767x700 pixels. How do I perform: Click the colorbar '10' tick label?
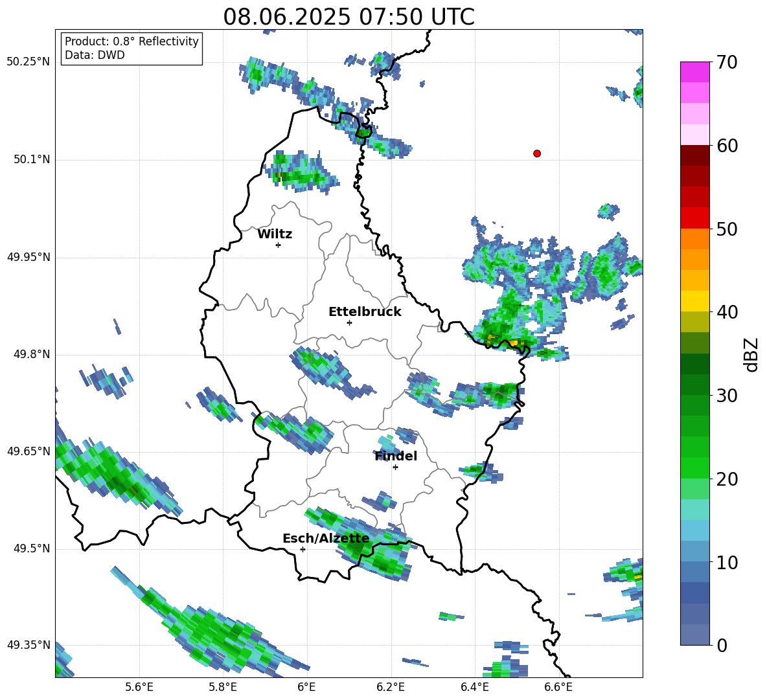[x=727, y=562]
